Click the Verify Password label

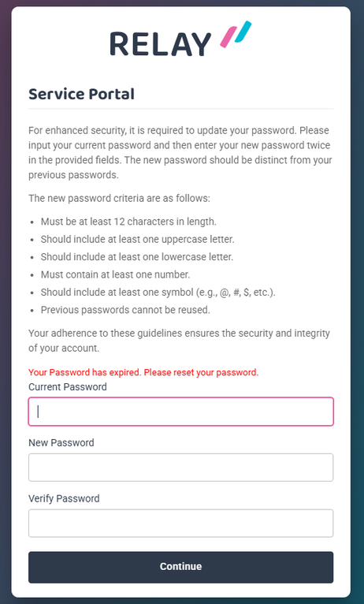click(x=64, y=498)
